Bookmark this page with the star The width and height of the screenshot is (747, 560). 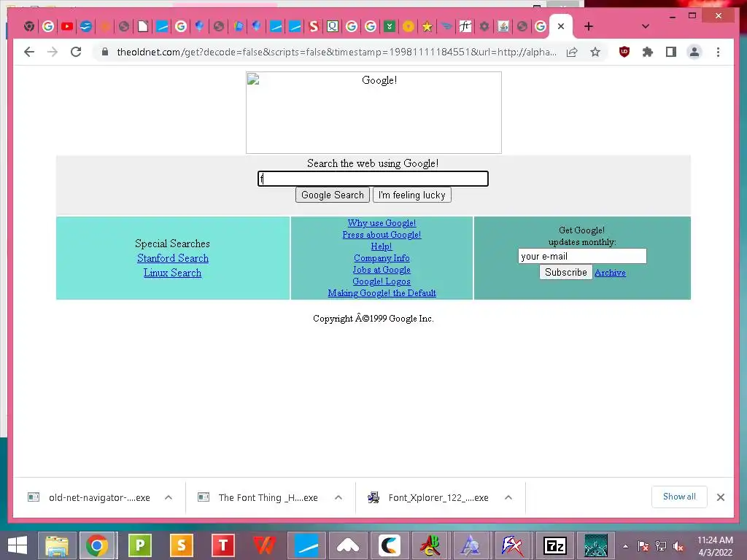tap(595, 52)
